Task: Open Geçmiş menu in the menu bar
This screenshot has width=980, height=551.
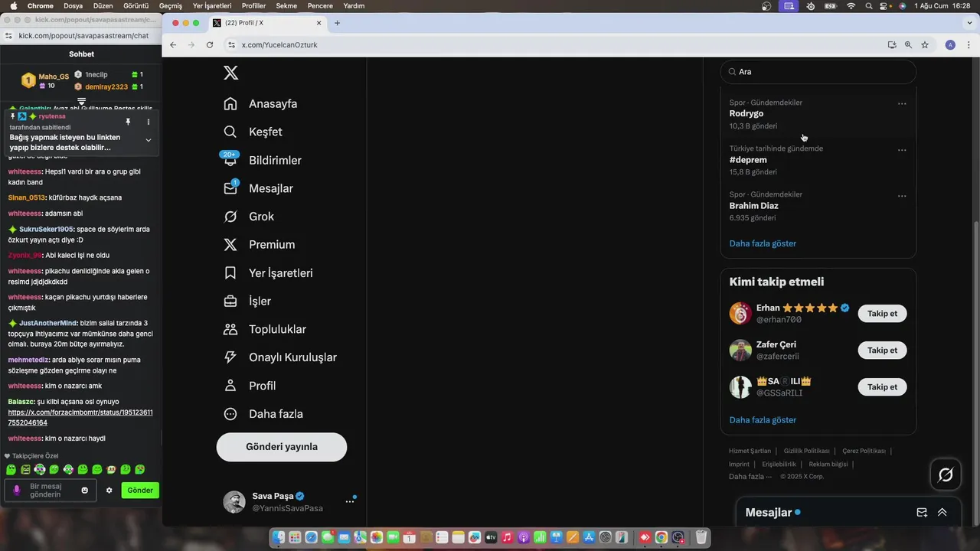Action: coord(170,5)
